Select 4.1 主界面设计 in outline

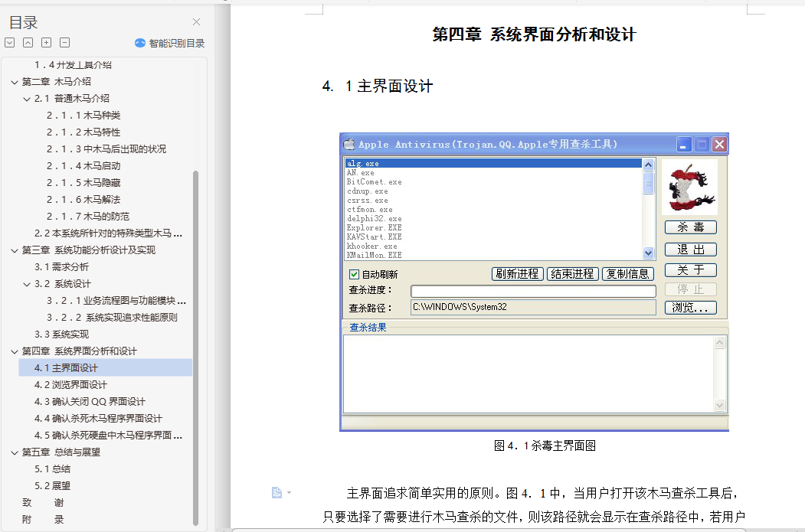105,368
